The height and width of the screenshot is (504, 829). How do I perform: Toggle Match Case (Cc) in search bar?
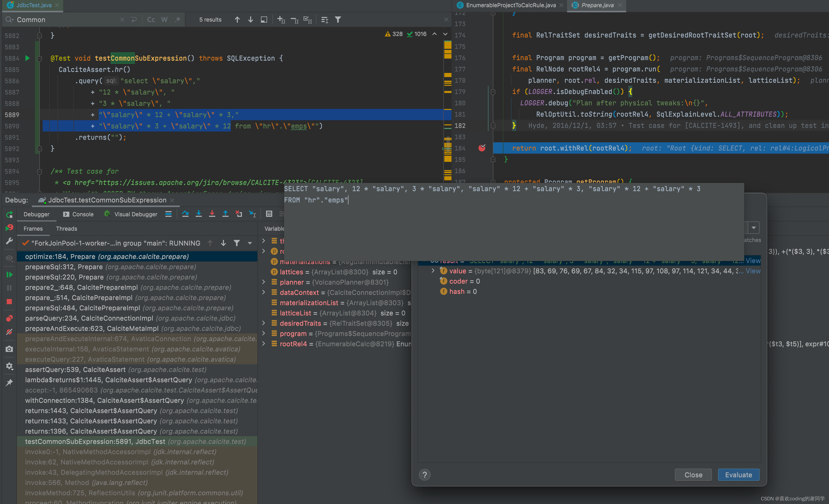151,20
